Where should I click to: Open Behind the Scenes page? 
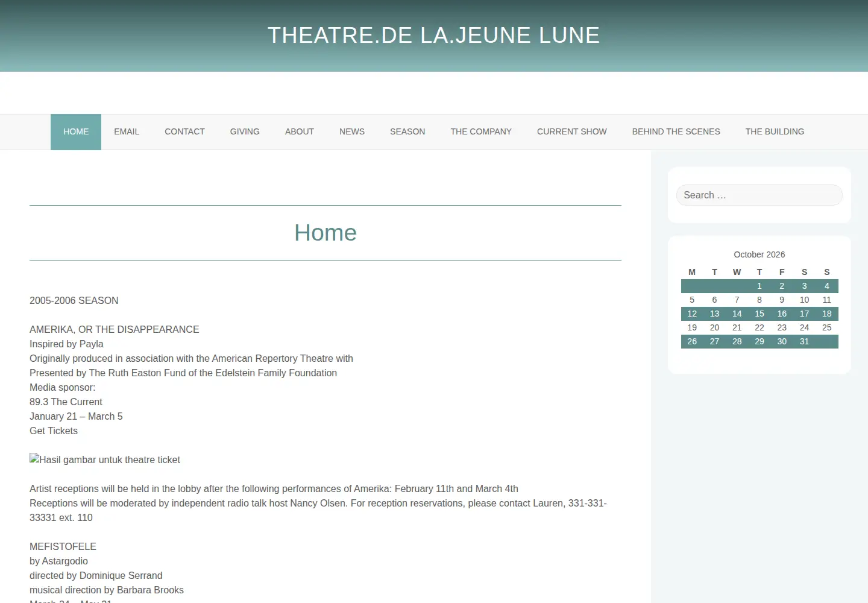pyautogui.click(x=676, y=131)
